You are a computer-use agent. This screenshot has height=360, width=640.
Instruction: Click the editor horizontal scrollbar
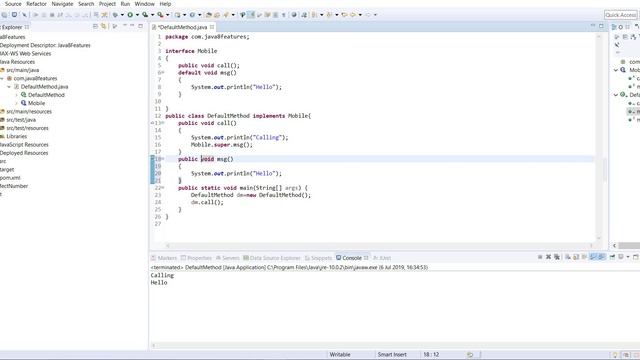pos(379,245)
